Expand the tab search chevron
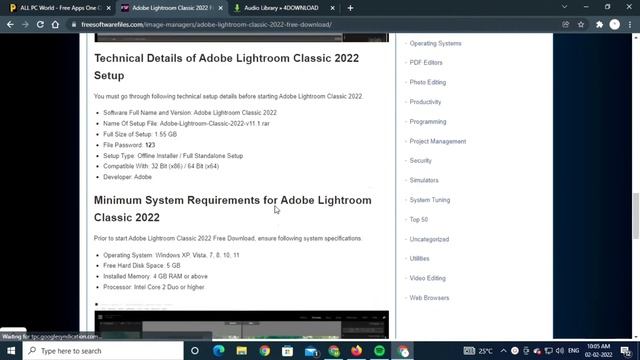Image resolution: width=640 pixels, height=360 pixels. point(564,7)
